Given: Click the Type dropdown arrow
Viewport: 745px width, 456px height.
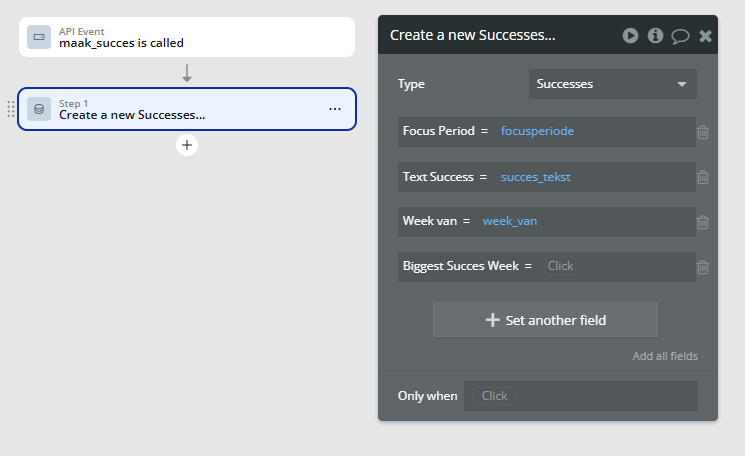Looking at the screenshot, I should [682, 85].
